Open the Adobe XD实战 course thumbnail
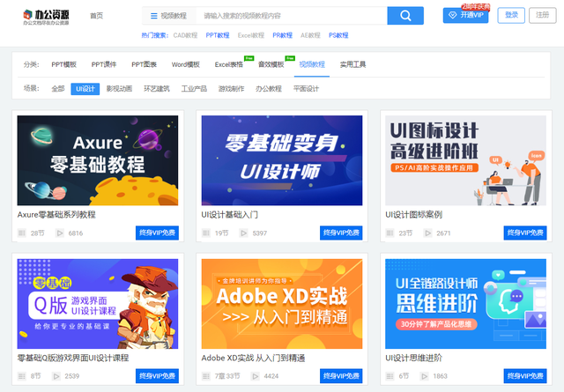Image resolution: width=564 pixels, height=392 pixels. point(281,303)
